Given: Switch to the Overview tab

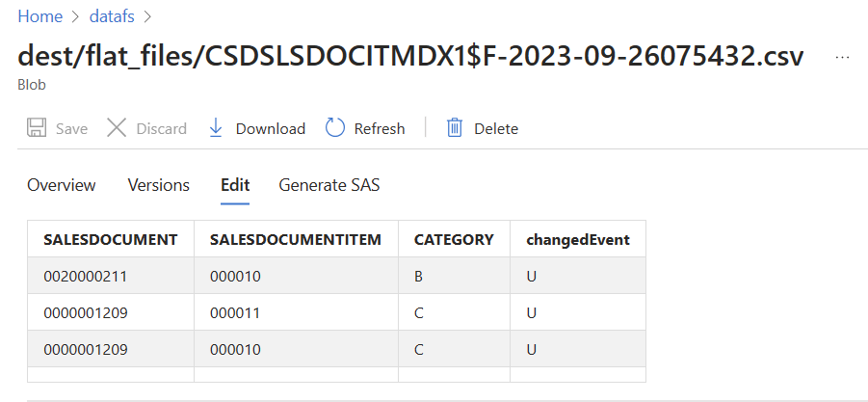Looking at the screenshot, I should tap(62, 185).
